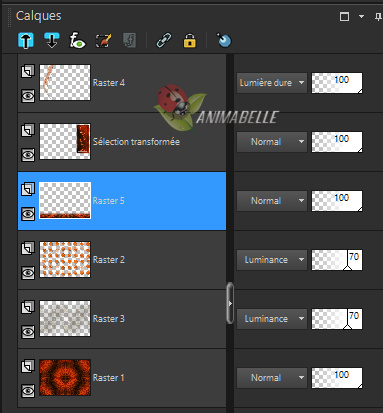Click the blue flask icon in toolbar

[x=224, y=40]
